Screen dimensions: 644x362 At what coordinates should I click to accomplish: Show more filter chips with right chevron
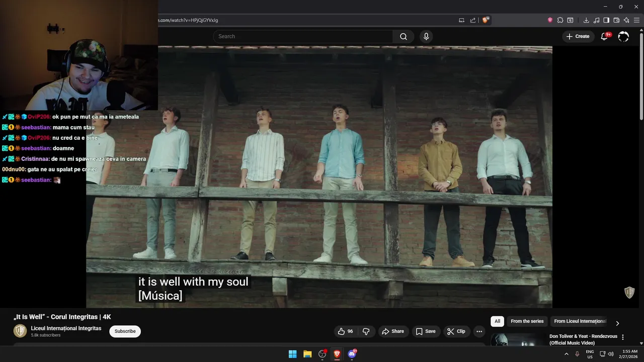[617, 323]
